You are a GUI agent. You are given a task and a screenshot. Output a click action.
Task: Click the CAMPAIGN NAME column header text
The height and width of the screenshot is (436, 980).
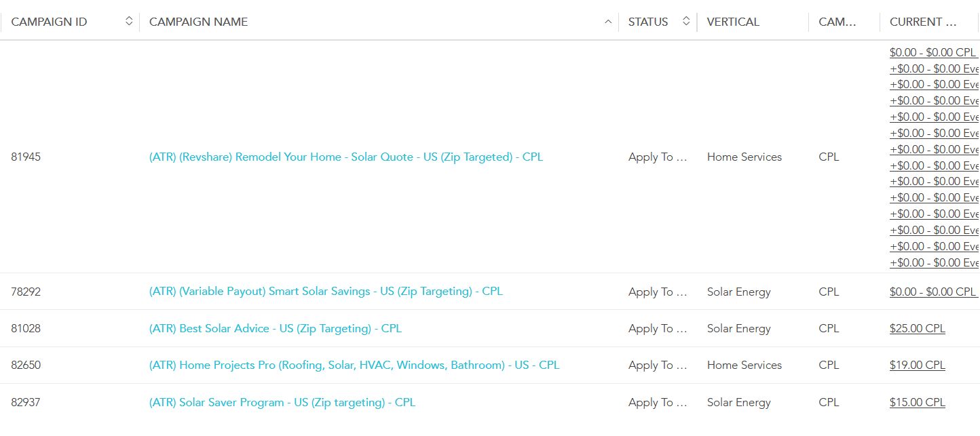click(x=198, y=22)
